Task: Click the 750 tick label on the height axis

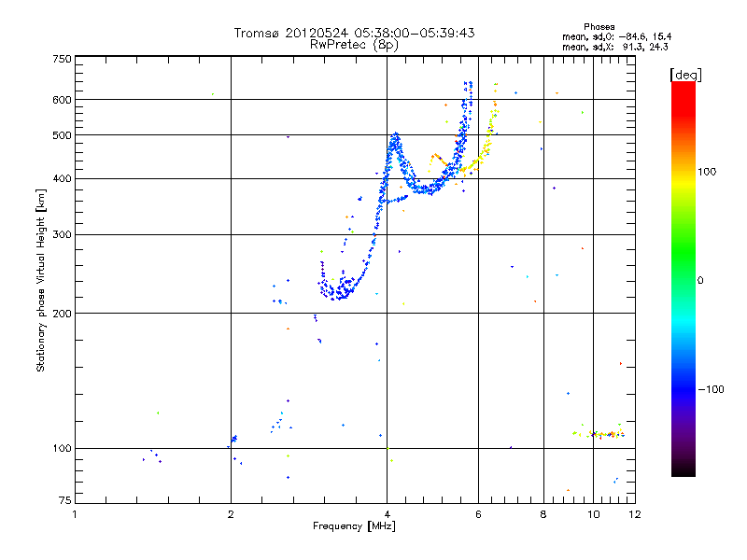Action: tap(62, 59)
